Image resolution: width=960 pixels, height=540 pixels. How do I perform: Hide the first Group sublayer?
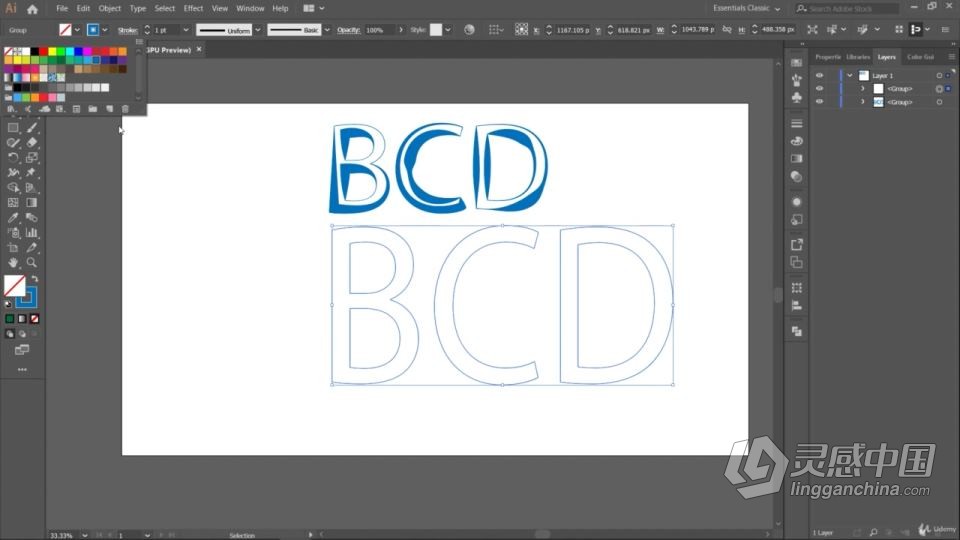(x=819, y=89)
